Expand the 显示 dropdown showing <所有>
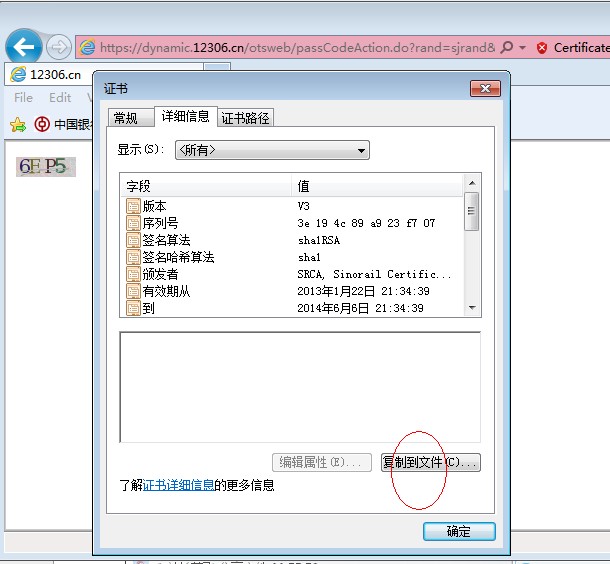 pyautogui.click(x=272, y=150)
